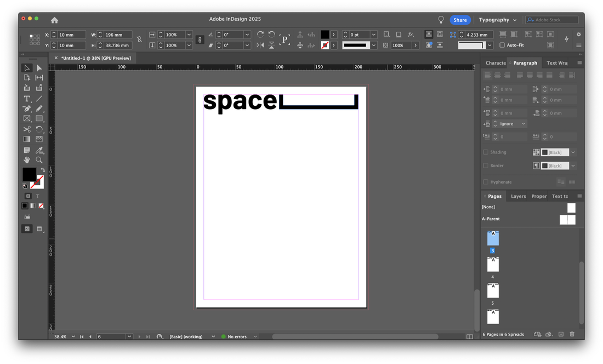This screenshot has width=603, height=364.
Task: Switch to Text Wrap panel tab
Action: [557, 62]
